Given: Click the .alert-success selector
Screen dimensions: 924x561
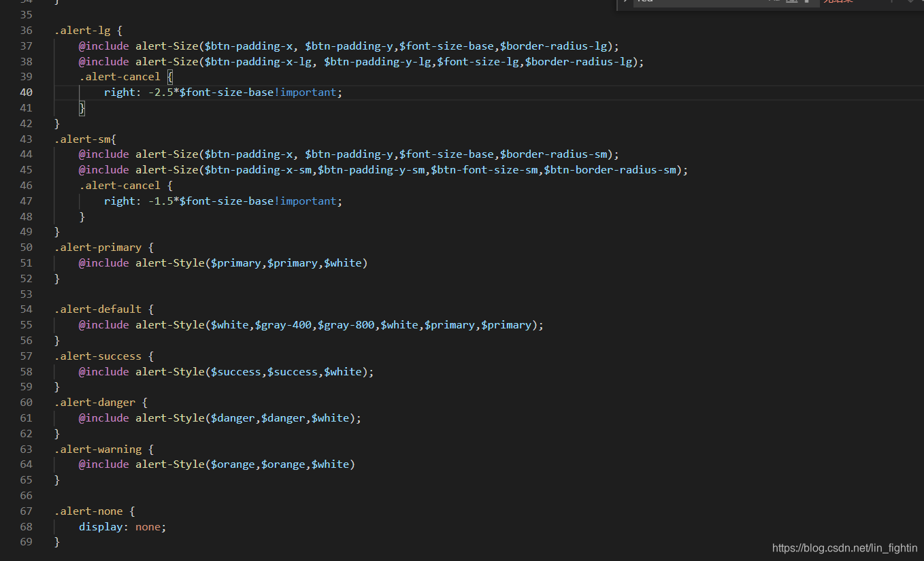Looking at the screenshot, I should 98,356.
